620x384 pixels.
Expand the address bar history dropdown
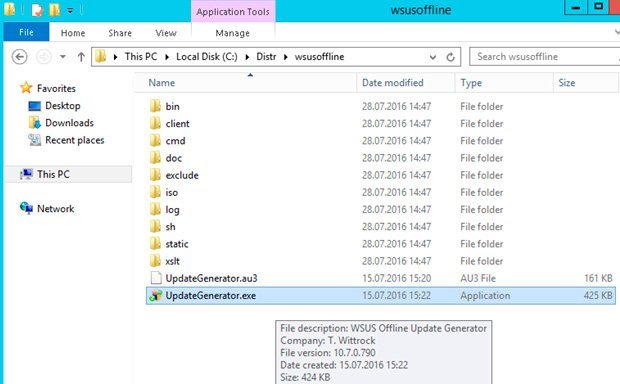(x=433, y=57)
